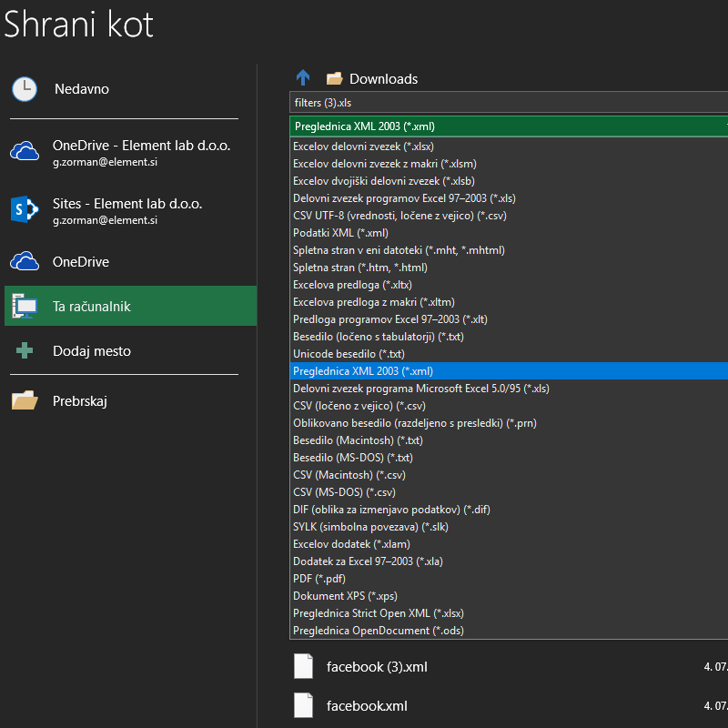728x728 pixels.
Task: Choose Unicode besedilo (*.txt)
Action: (509, 354)
